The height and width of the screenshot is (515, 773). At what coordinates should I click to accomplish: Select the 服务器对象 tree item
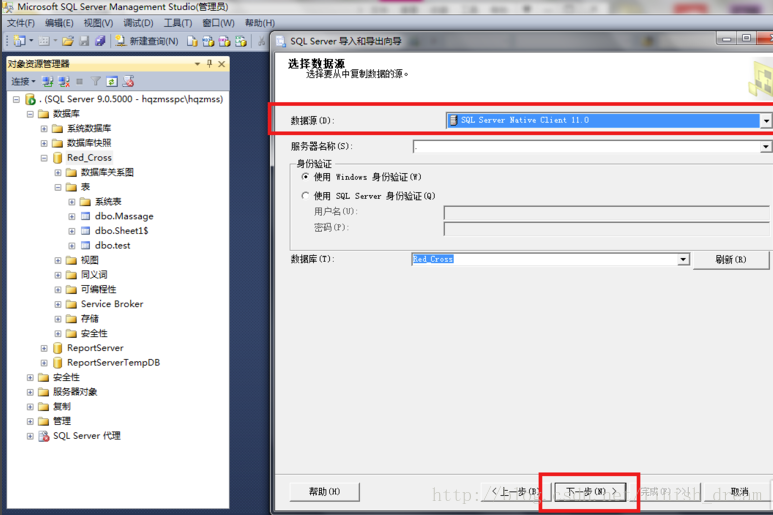[x=75, y=392]
